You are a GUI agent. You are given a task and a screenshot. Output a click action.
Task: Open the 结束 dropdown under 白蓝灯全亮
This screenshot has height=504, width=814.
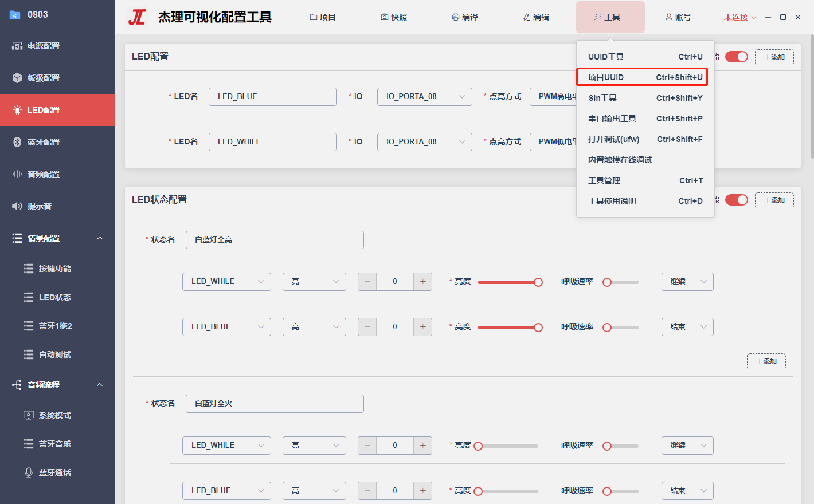pyautogui.click(x=687, y=327)
